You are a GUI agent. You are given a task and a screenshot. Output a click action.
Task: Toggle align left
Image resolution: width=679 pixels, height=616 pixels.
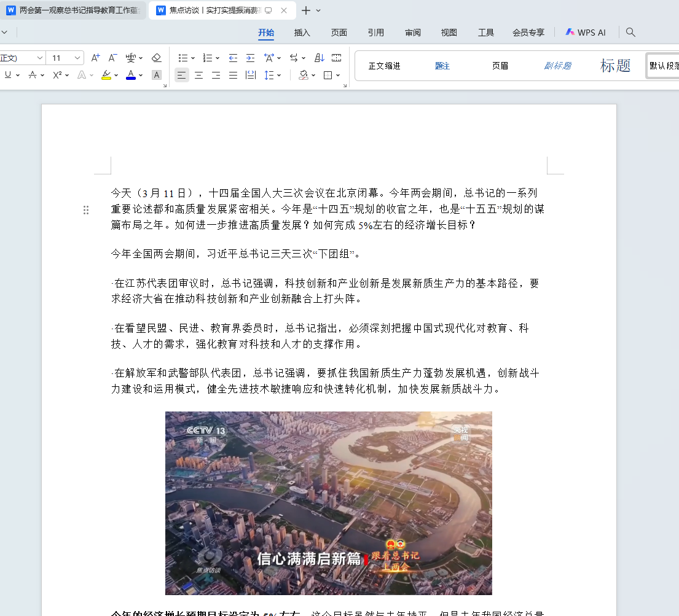(181, 76)
